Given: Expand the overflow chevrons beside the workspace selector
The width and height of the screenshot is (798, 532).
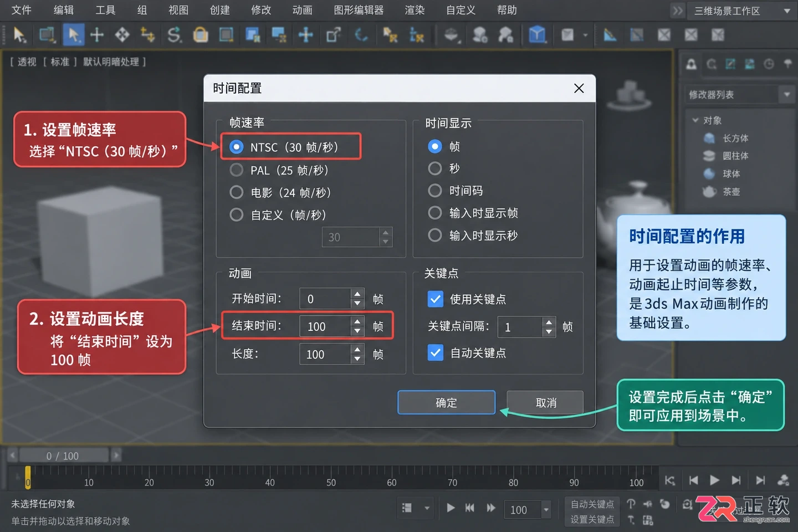Looking at the screenshot, I should [x=678, y=11].
